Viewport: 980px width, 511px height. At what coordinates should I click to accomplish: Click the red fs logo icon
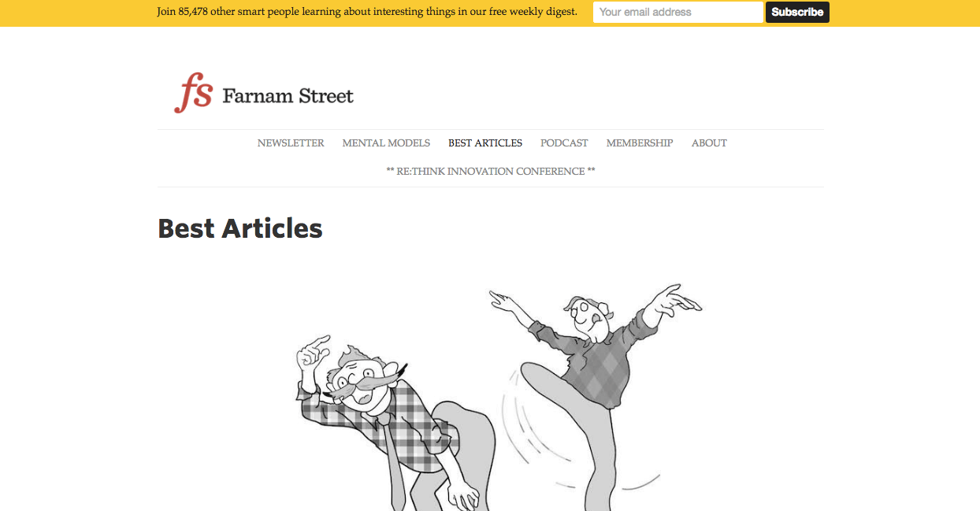[193, 93]
